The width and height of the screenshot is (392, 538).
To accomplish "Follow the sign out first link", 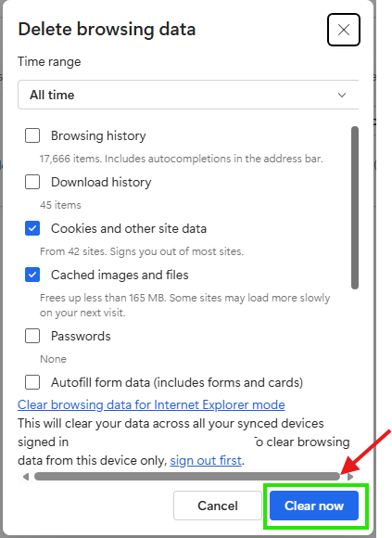I will [x=206, y=460].
